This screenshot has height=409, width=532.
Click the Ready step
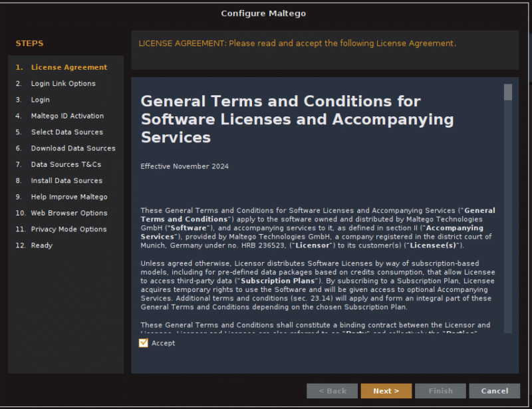click(41, 245)
